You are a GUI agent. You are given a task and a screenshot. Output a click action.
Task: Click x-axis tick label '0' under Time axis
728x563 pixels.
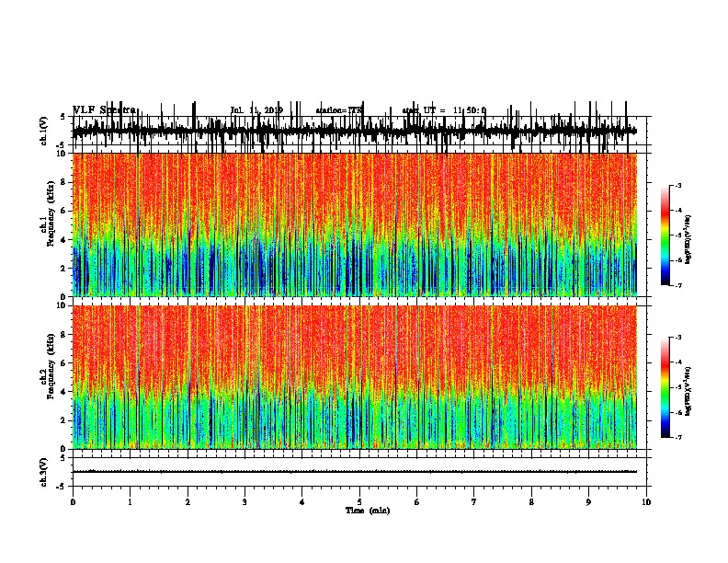(73, 501)
